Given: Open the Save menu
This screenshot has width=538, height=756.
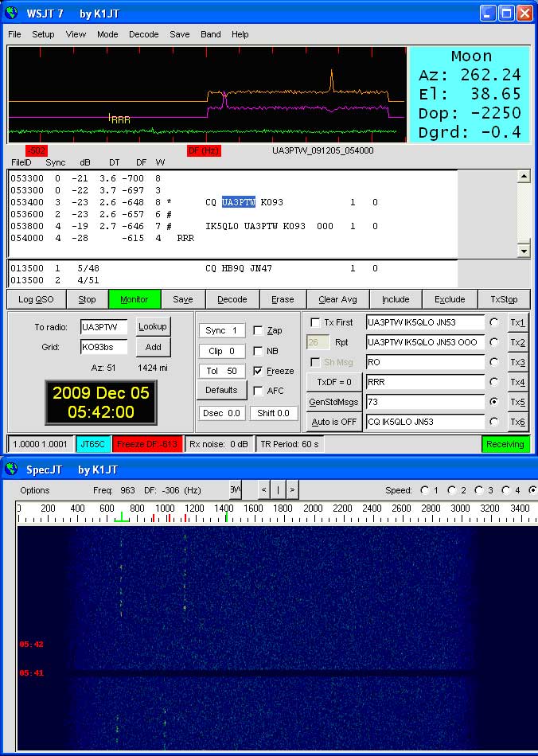Looking at the screenshot, I should pos(179,34).
